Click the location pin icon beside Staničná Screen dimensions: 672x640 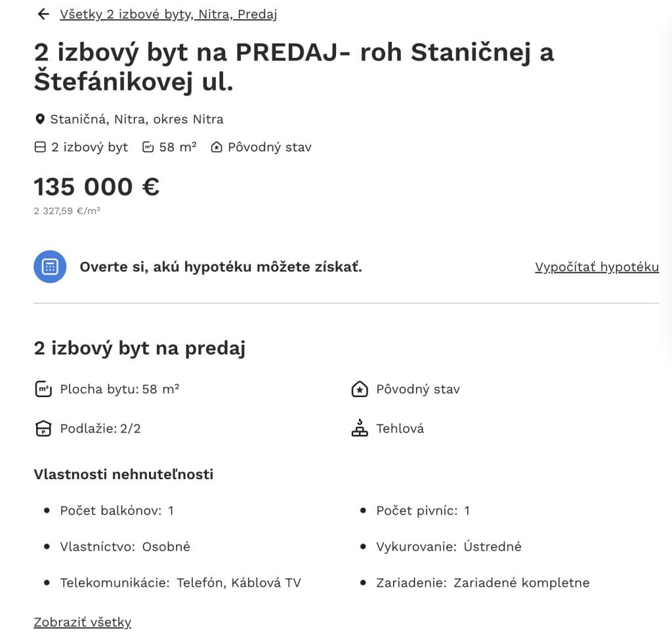(39, 119)
